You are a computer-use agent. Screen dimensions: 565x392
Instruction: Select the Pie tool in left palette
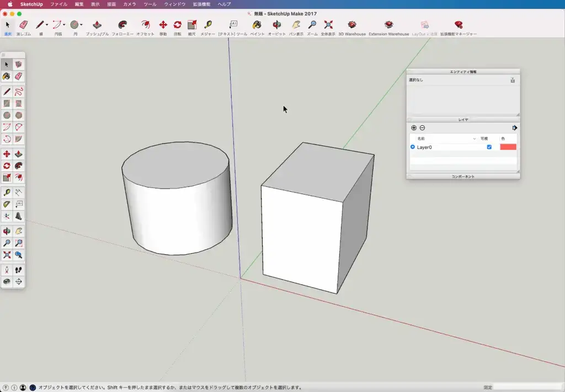pyautogui.click(x=18, y=139)
